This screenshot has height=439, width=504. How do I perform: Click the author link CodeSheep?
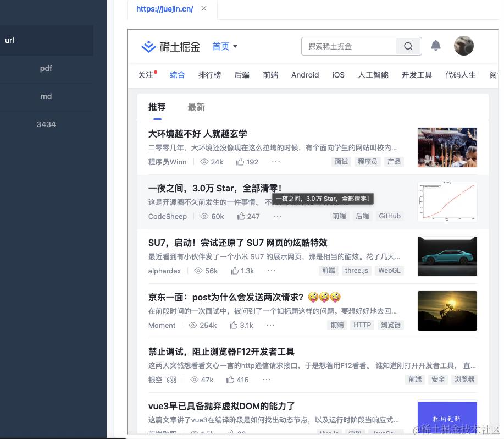(x=167, y=216)
